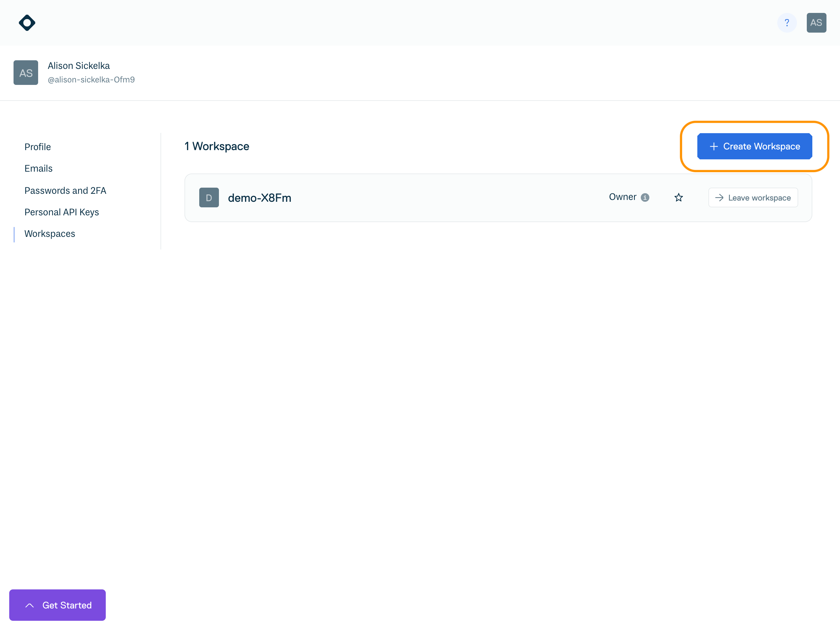Click the diamond logo in header

tap(27, 23)
